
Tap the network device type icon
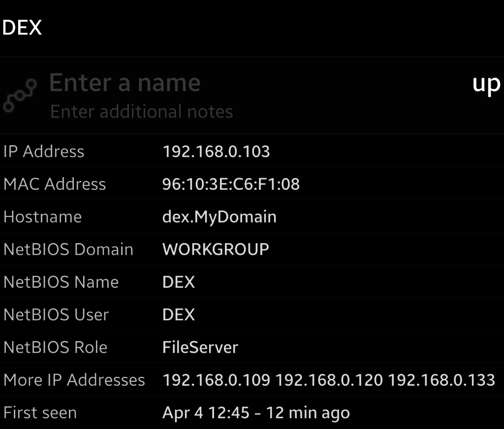(20, 95)
